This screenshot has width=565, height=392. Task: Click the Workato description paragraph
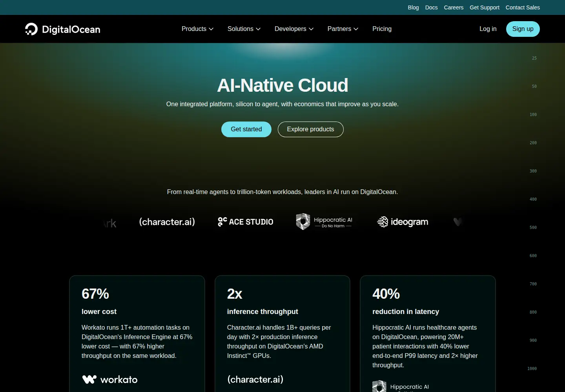(x=137, y=342)
